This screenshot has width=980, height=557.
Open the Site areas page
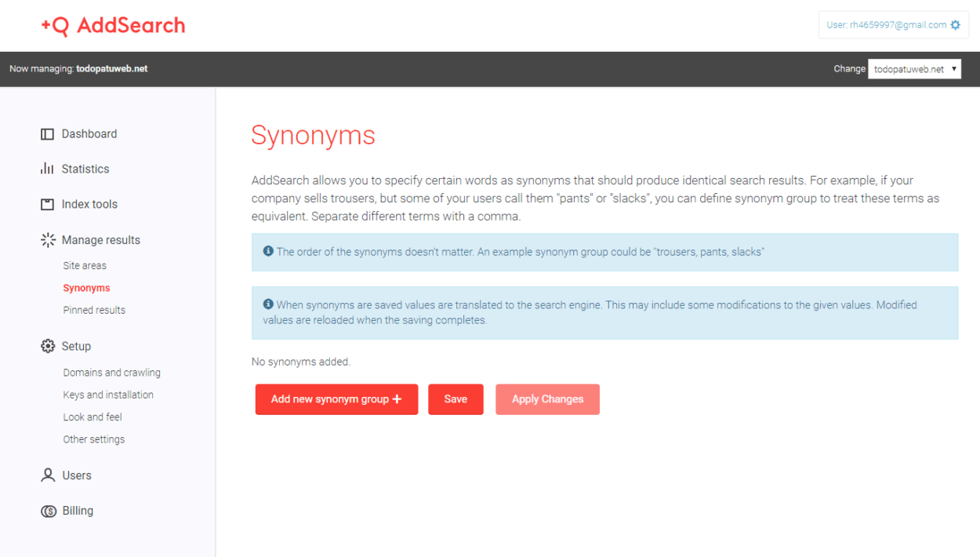[x=85, y=266]
